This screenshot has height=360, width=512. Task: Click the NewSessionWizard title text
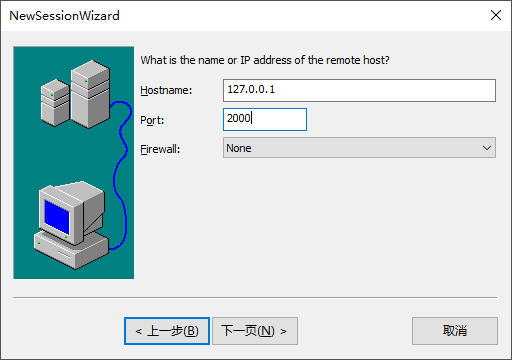pos(64,16)
